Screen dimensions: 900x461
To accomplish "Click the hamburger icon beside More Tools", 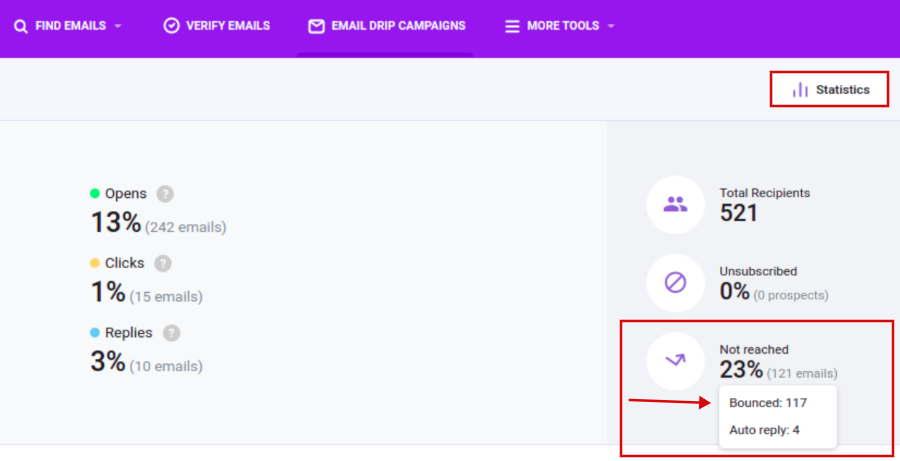I will pyautogui.click(x=512, y=26).
